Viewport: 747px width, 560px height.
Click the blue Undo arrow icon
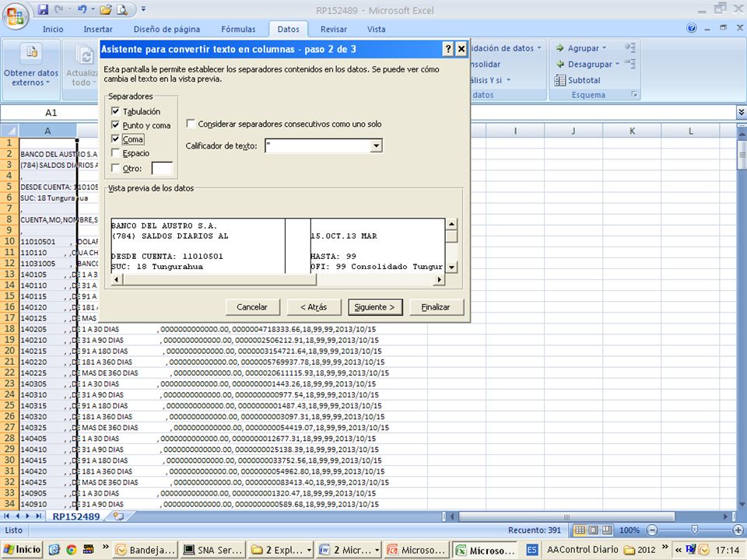pos(82,9)
